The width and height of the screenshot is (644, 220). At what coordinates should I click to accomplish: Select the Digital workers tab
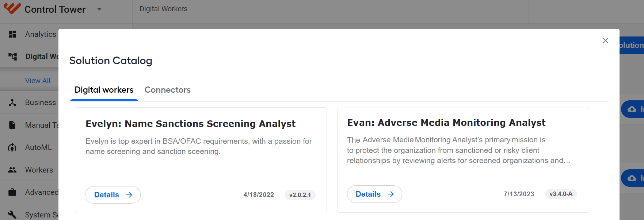pyautogui.click(x=104, y=90)
